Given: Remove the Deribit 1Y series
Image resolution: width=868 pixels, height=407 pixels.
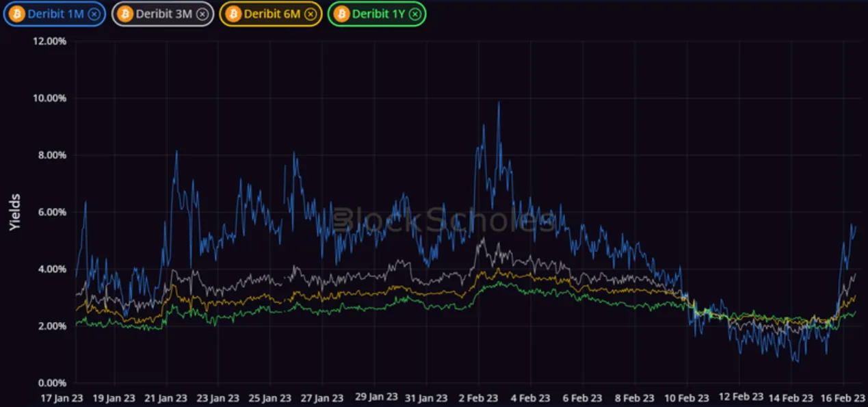Looking at the screenshot, I should (x=415, y=14).
